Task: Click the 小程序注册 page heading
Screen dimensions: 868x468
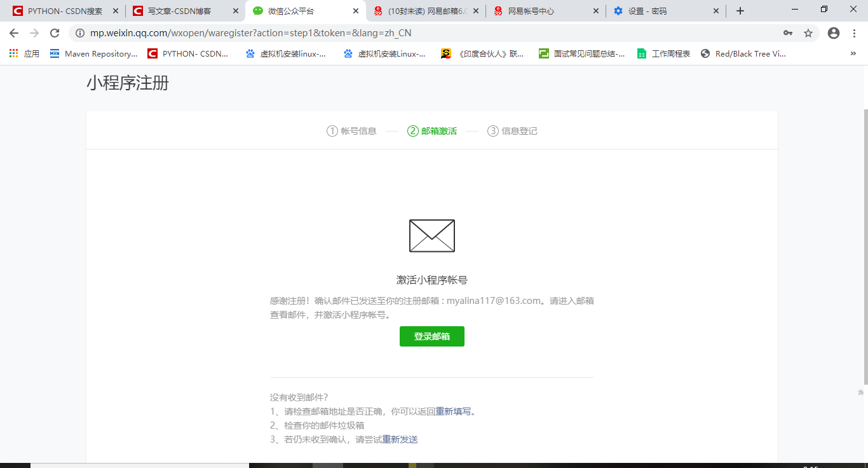Action: coord(128,83)
